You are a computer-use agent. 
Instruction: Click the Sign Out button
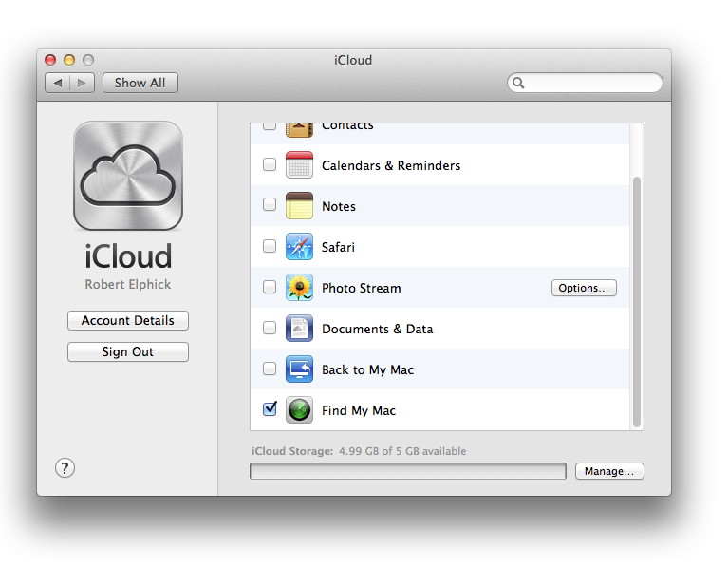click(x=128, y=351)
